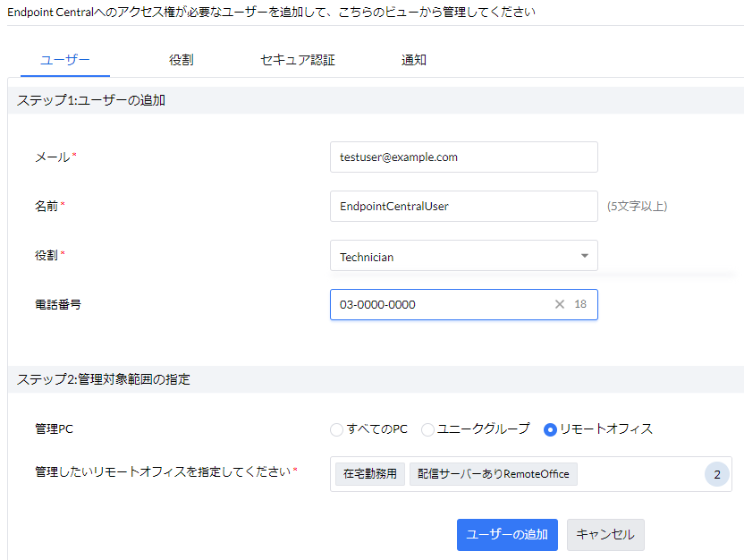Click the 名前 input field
The height and width of the screenshot is (560, 744).
click(463, 206)
